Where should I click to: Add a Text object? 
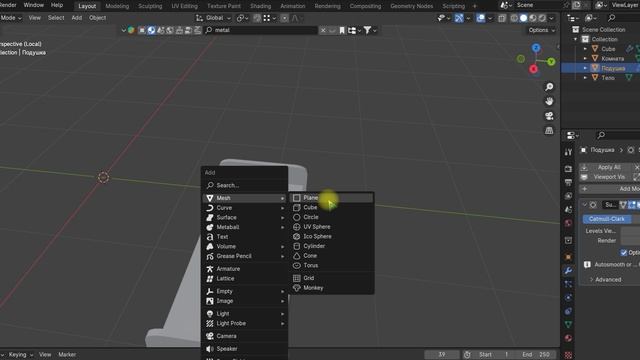click(244, 237)
